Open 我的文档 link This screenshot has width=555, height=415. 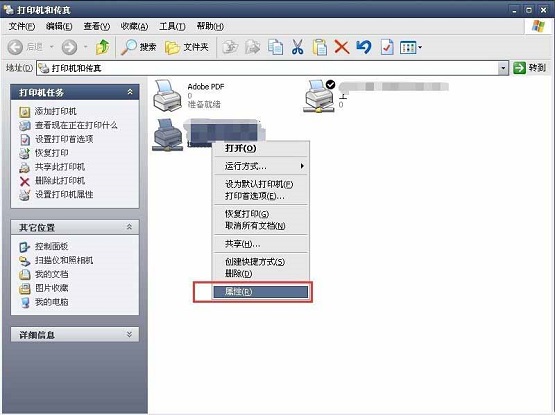[x=51, y=274]
